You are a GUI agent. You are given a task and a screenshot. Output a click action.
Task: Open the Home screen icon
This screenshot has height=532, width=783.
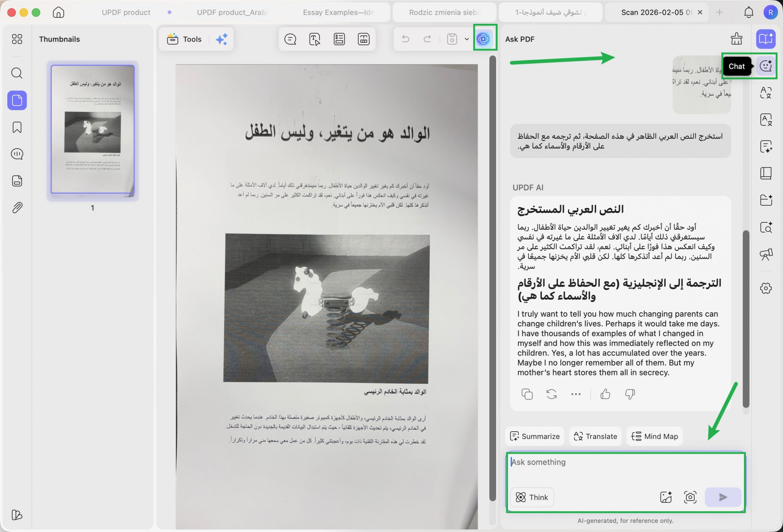pos(58,13)
